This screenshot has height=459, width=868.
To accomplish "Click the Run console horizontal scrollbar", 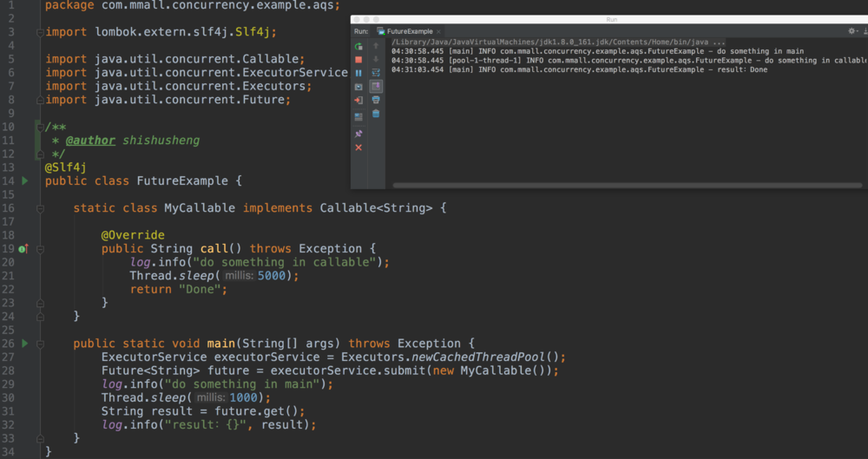I will coord(628,186).
